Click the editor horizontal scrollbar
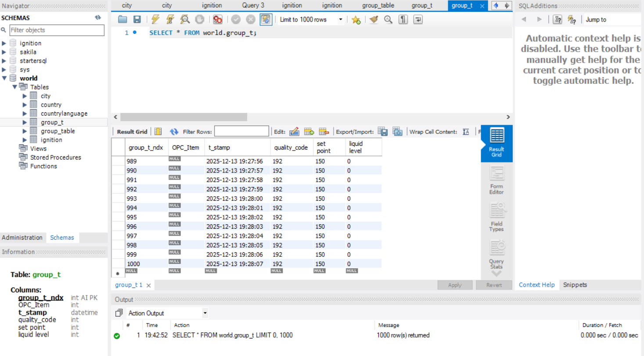The height and width of the screenshot is (356, 644). click(x=183, y=117)
